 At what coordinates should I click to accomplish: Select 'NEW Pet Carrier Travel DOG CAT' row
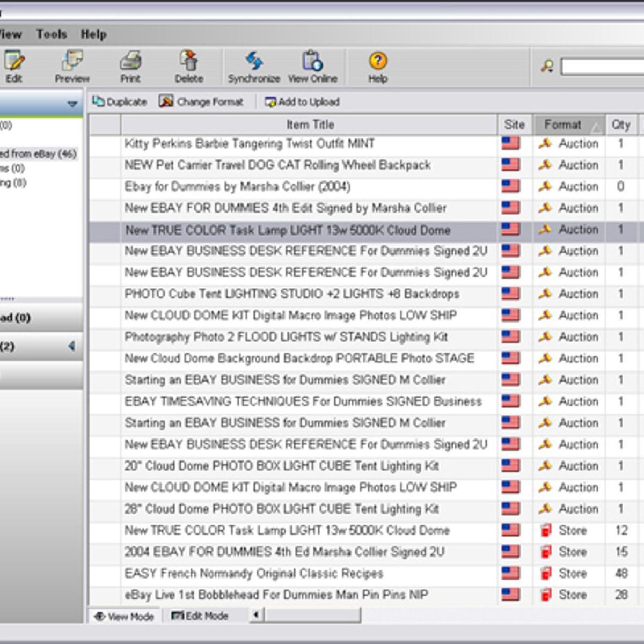pyautogui.click(x=309, y=165)
